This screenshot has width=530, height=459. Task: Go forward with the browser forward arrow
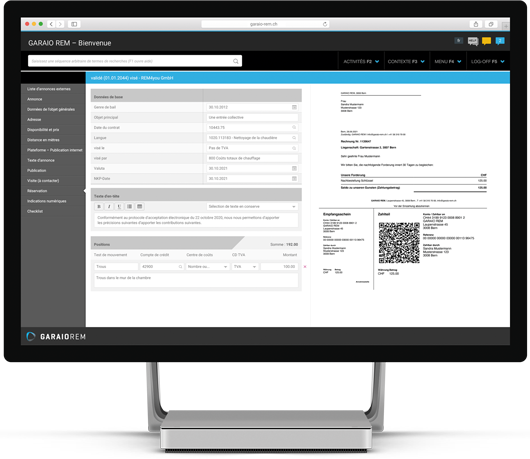[60, 24]
